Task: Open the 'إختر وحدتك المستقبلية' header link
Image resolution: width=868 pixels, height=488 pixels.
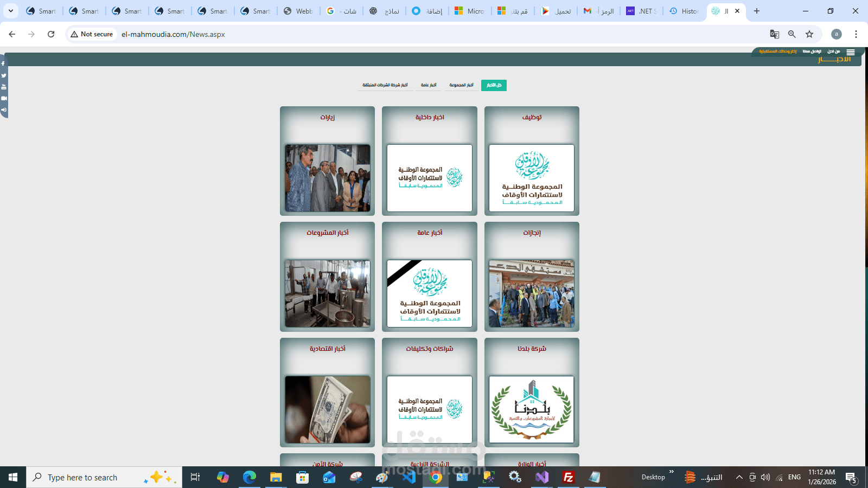Action: [778, 52]
